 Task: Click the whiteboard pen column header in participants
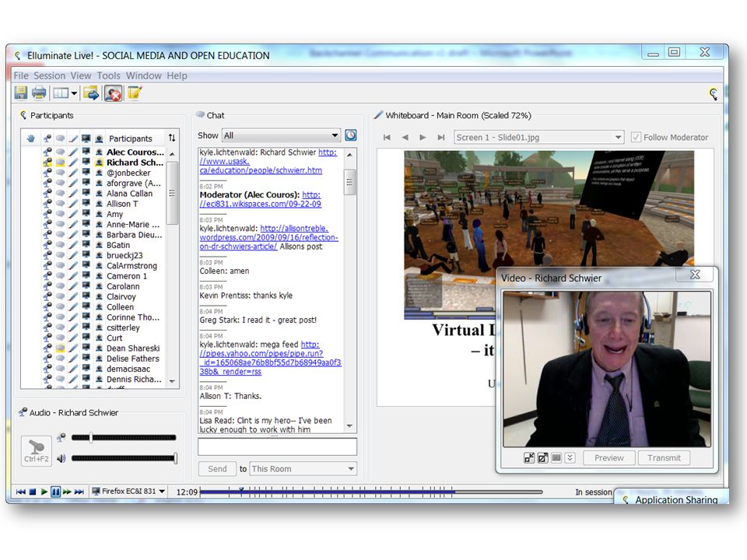pyautogui.click(x=73, y=138)
